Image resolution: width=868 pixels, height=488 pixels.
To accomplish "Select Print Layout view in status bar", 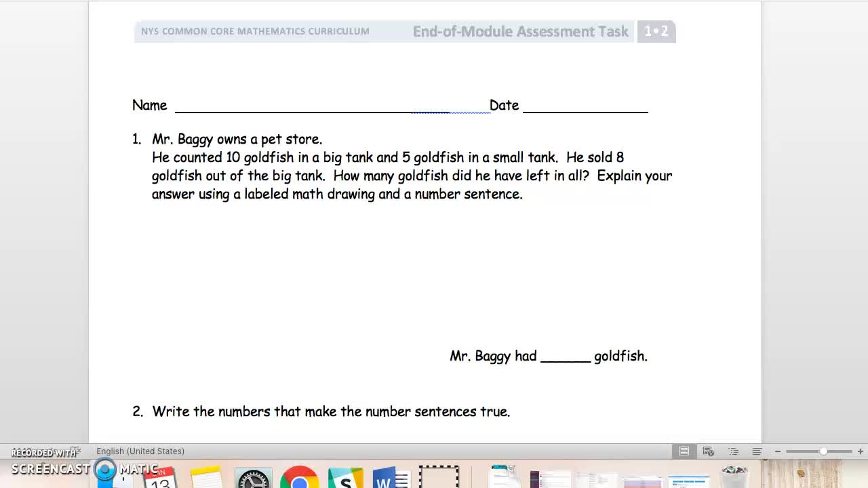I will [684, 451].
